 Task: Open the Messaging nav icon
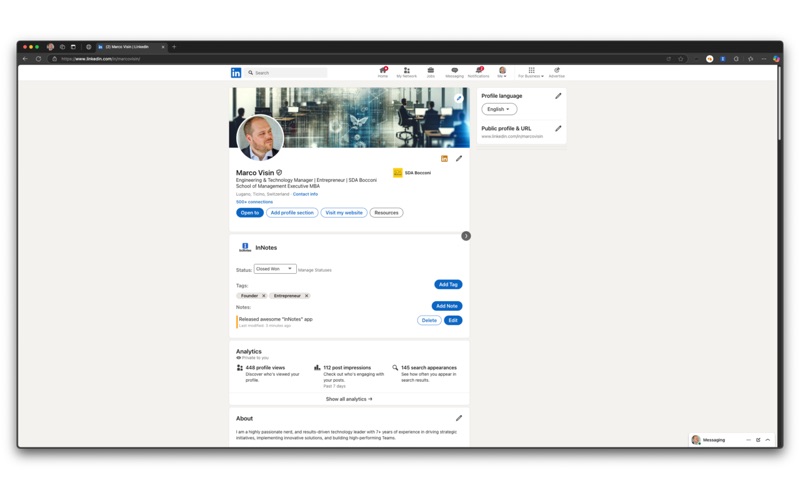(x=454, y=70)
